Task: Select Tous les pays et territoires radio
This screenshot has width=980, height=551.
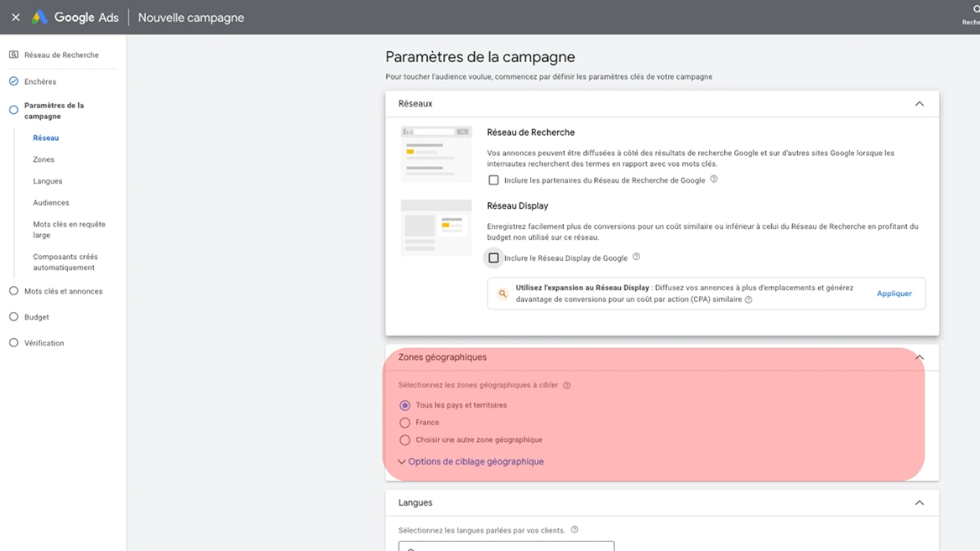Action: [x=405, y=405]
